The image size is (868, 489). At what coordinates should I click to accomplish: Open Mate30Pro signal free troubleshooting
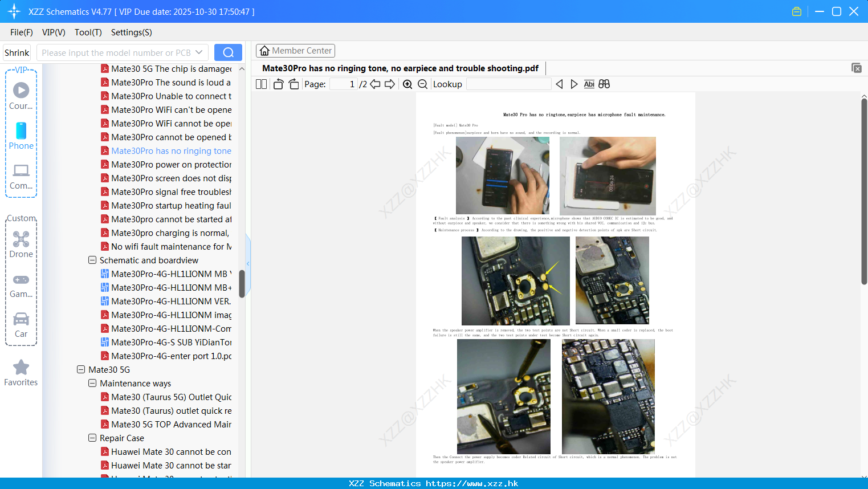pyautogui.click(x=166, y=191)
